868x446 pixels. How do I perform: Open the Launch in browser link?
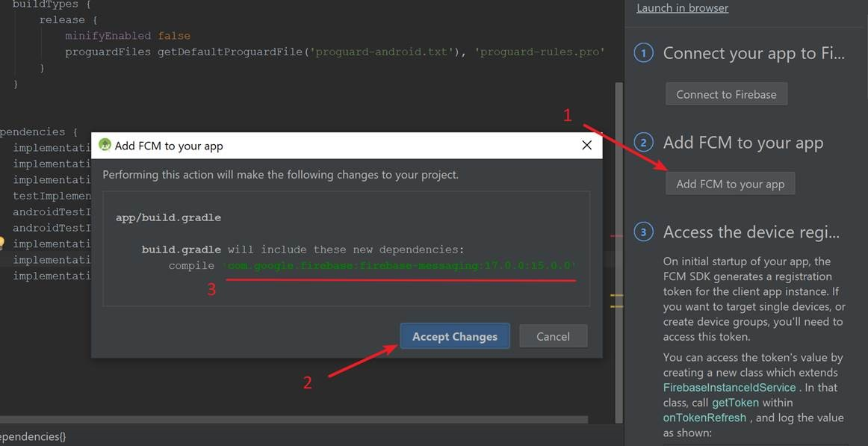(x=682, y=8)
